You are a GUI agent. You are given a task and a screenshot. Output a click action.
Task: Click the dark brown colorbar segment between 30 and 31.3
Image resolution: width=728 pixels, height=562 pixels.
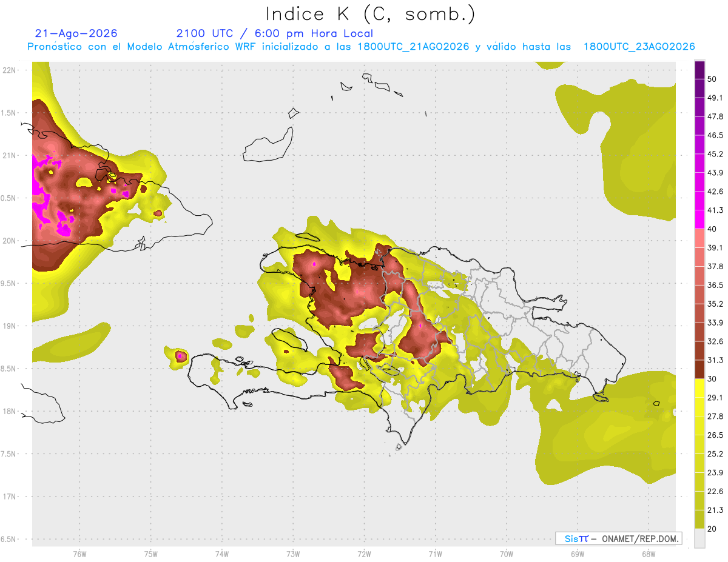(700, 369)
